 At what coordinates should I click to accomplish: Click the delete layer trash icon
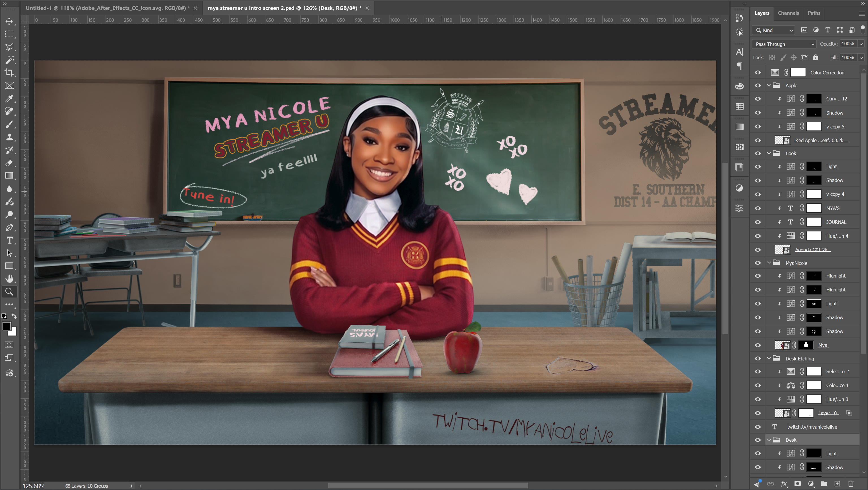coord(850,484)
